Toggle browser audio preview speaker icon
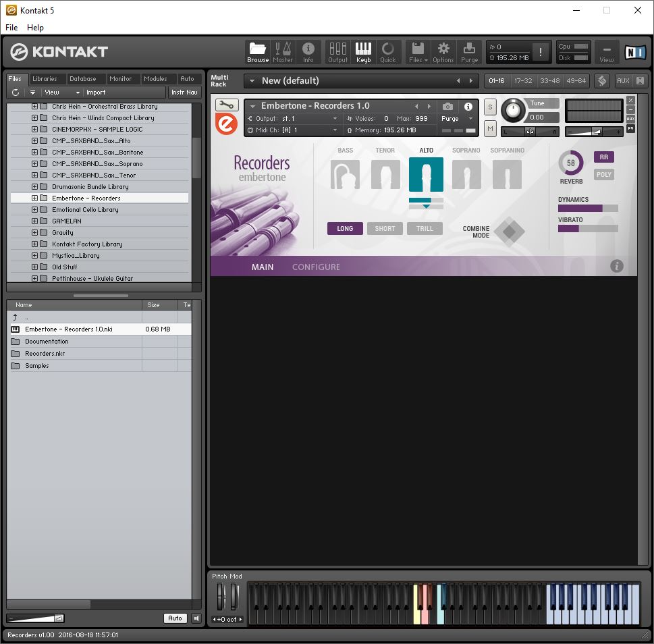The image size is (654, 644). point(196,618)
